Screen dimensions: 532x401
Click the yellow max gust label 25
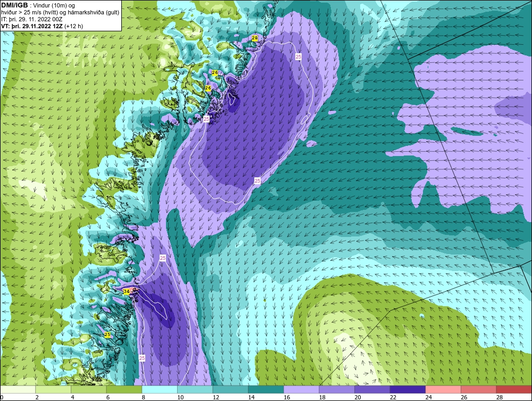pos(107,334)
